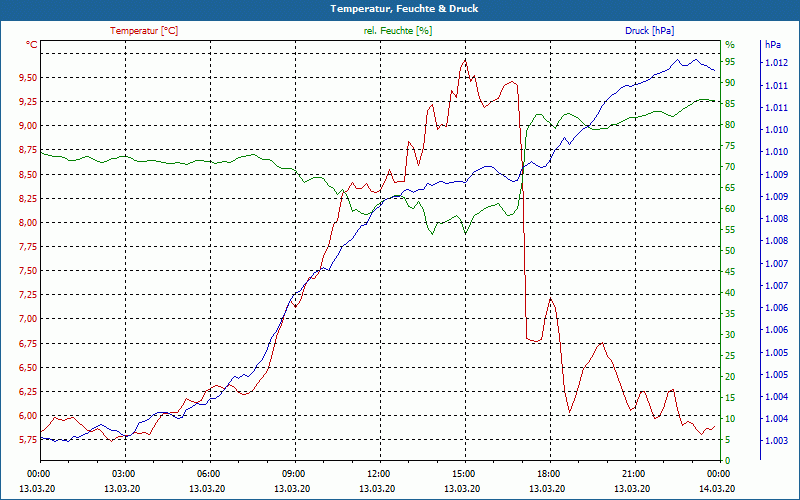Click the 8,00 temperature axis value
The width and height of the screenshot is (800, 500).
28,222
